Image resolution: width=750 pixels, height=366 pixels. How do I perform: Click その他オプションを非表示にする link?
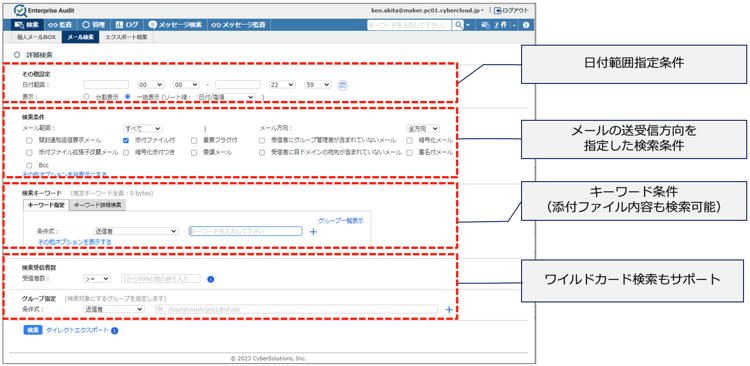65,174
